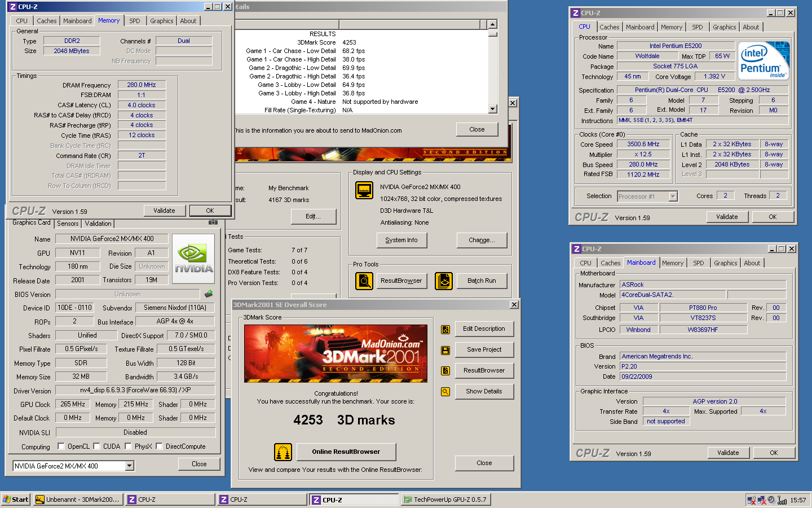This screenshot has width=812, height=508.
Task: Click the Batch Run button
Action: coord(482,281)
